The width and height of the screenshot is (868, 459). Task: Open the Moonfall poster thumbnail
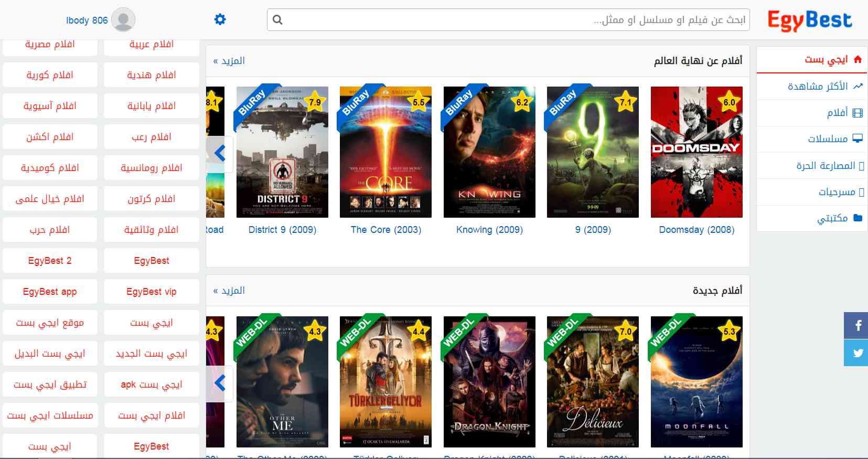696,382
